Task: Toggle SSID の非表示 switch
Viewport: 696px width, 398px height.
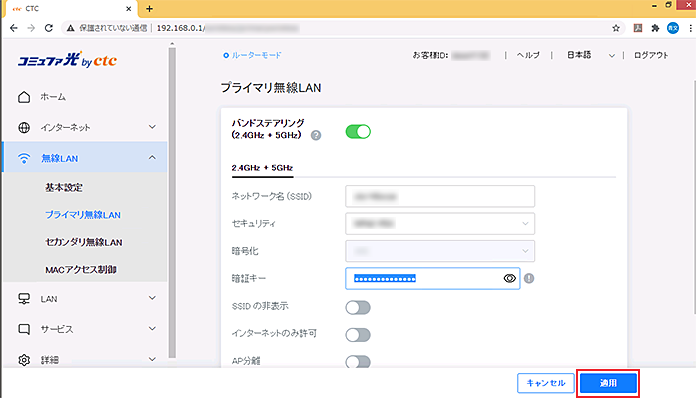Action: [x=358, y=307]
